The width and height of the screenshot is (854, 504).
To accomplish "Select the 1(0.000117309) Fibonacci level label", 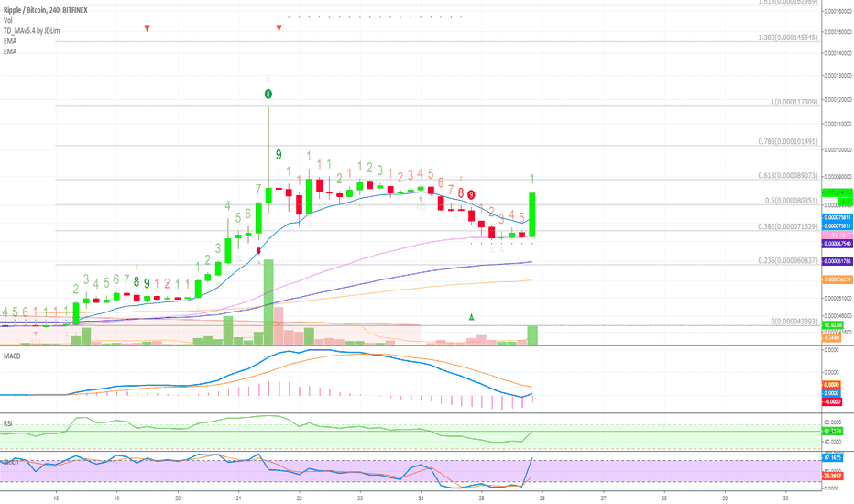I will click(x=794, y=102).
